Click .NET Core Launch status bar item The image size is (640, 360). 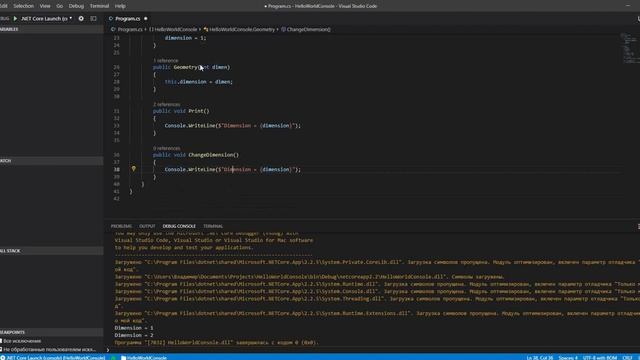coord(53,358)
